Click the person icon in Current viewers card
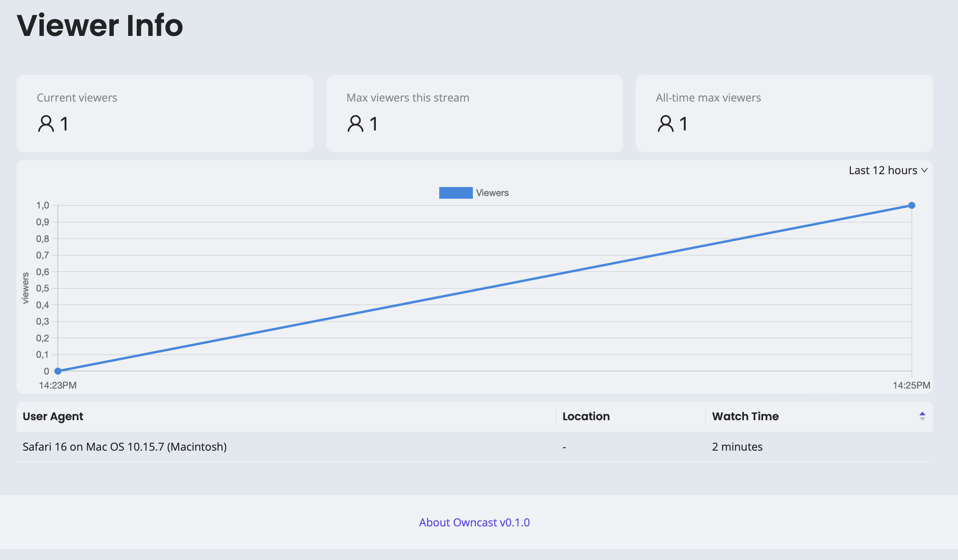The width and height of the screenshot is (958, 560). pos(46,123)
